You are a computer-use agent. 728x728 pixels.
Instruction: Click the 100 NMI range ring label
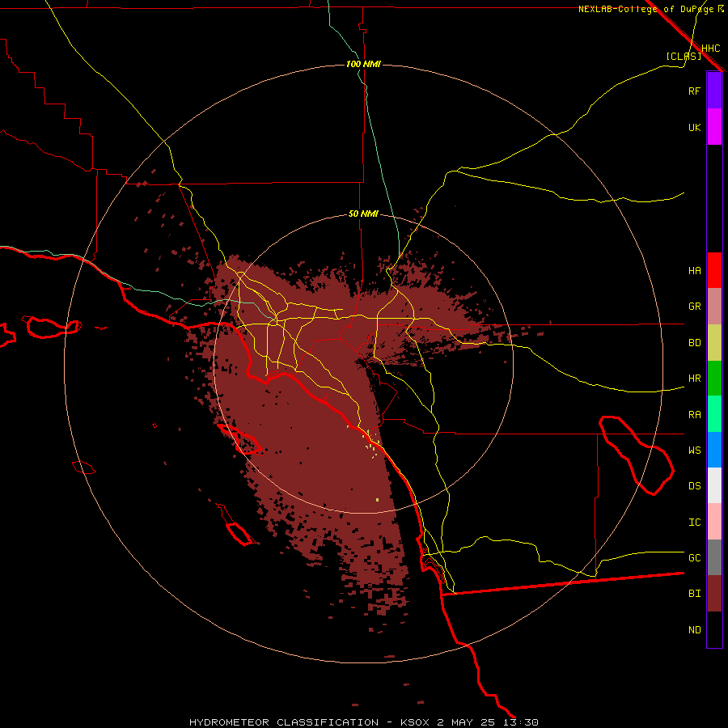(x=363, y=64)
